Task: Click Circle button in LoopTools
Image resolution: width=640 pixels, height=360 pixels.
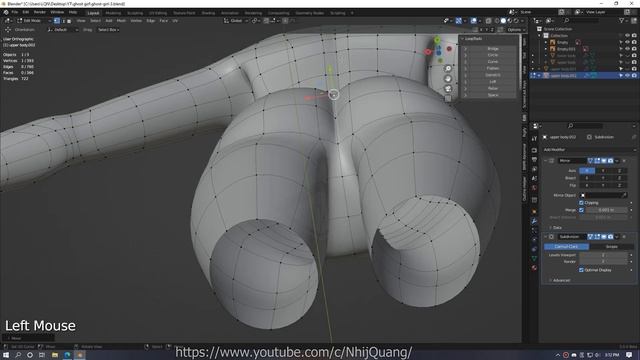Action: tap(492, 55)
